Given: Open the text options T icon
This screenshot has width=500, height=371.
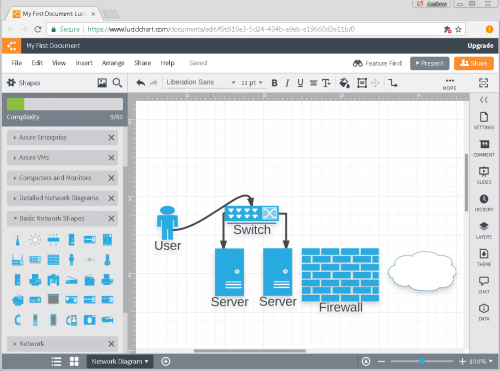Looking at the screenshot, I should [x=326, y=83].
